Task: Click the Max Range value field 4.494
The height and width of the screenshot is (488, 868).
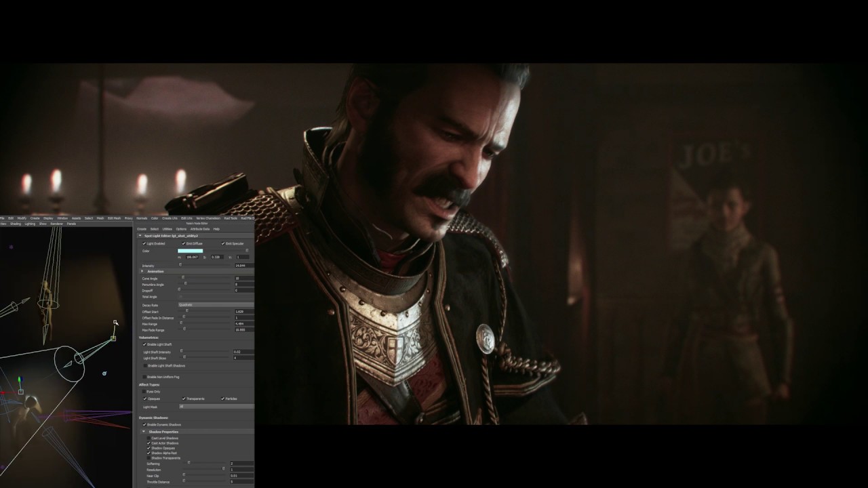Action: pyautogui.click(x=244, y=324)
